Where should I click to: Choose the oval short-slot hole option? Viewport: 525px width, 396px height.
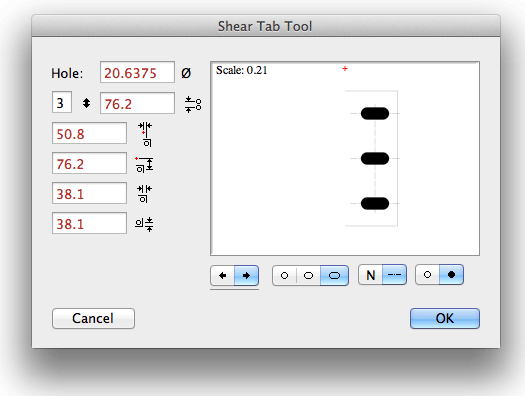tap(308, 275)
